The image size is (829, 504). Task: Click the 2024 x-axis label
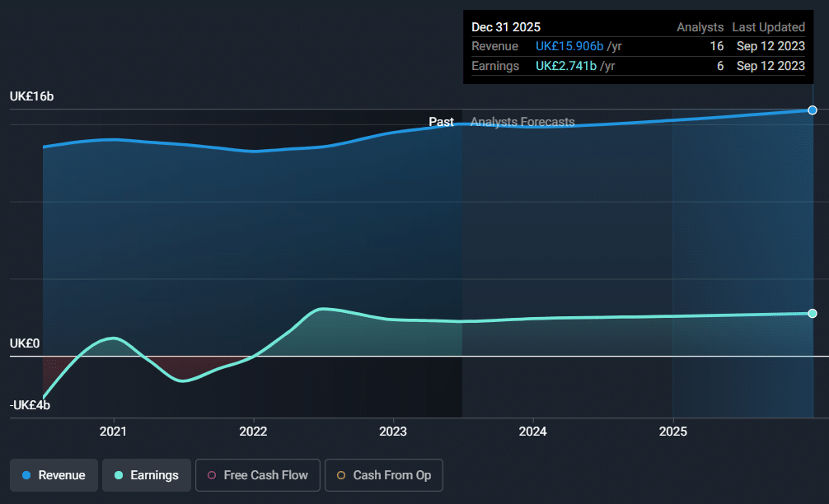point(533,432)
